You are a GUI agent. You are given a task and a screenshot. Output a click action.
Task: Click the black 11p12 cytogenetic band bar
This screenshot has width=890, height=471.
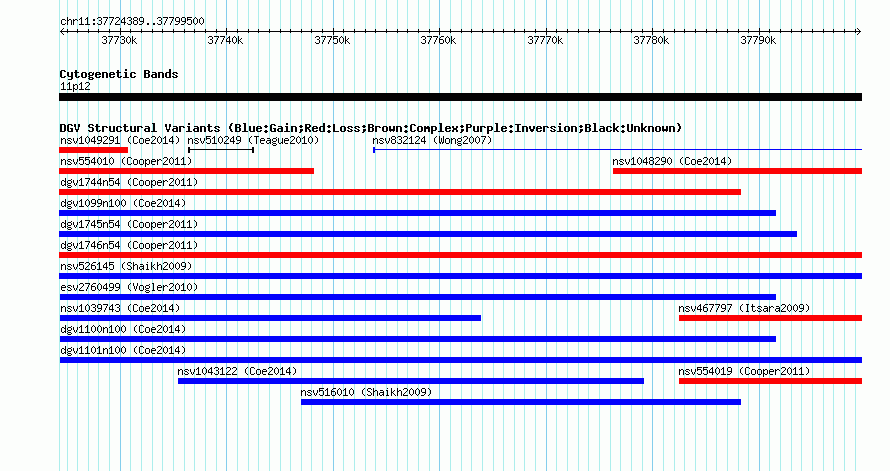click(x=461, y=97)
